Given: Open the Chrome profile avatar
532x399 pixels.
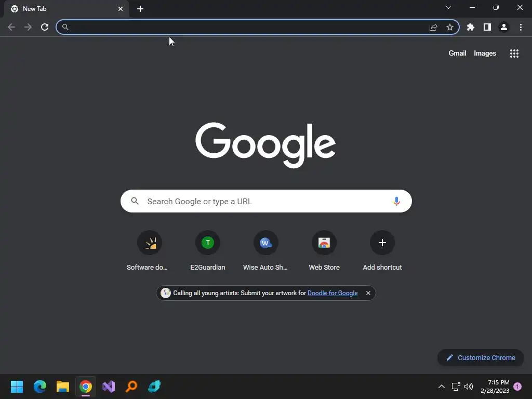Looking at the screenshot, I should point(504,27).
